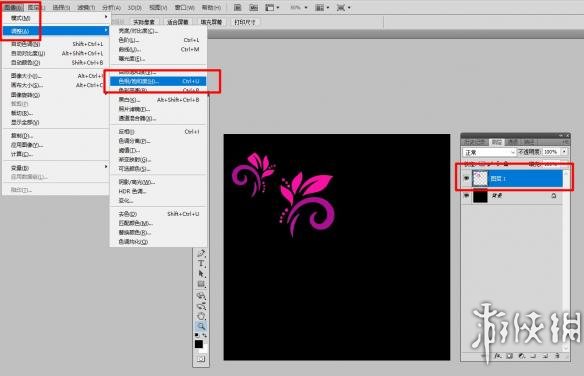Swap foreground and background colors icon

tap(204, 335)
